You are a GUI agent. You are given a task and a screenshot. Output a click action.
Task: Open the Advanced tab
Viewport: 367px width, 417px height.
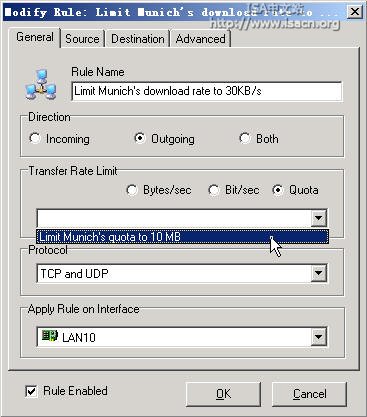pyautogui.click(x=200, y=39)
